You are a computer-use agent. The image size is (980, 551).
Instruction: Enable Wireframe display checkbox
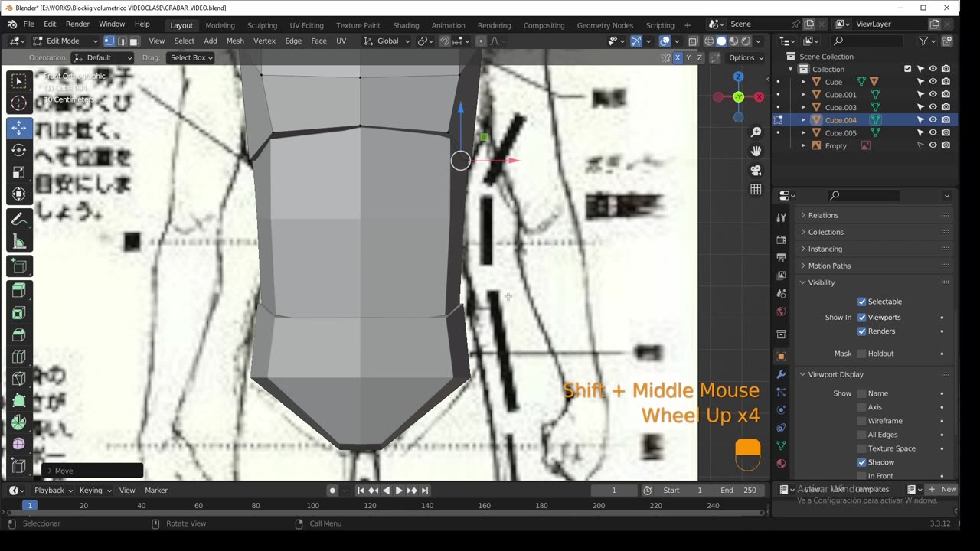coord(862,421)
